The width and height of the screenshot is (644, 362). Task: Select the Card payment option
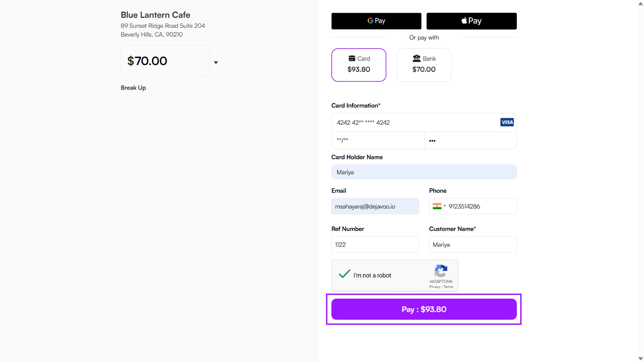pyautogui.click(x=359, y=65)
